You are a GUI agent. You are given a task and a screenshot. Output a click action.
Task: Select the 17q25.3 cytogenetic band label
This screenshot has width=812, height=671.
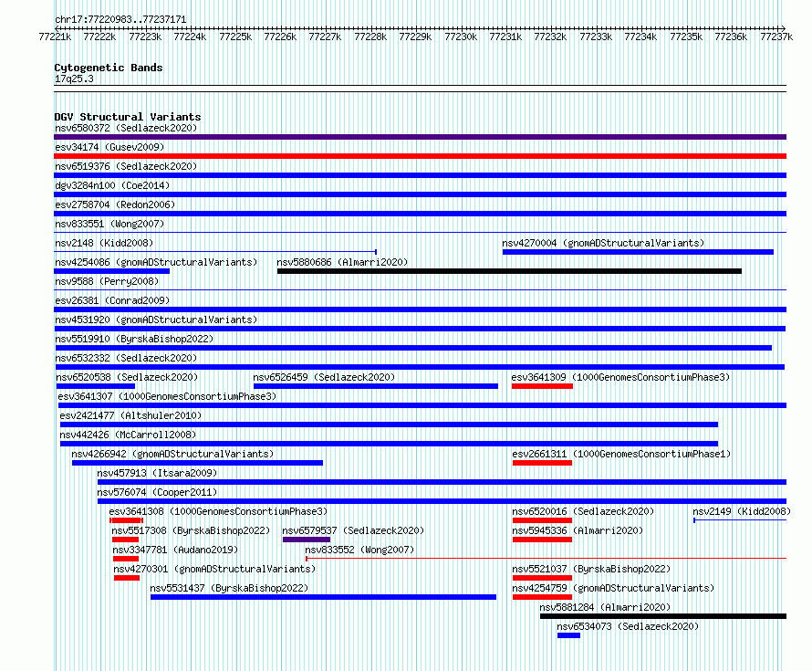(74, 79)
